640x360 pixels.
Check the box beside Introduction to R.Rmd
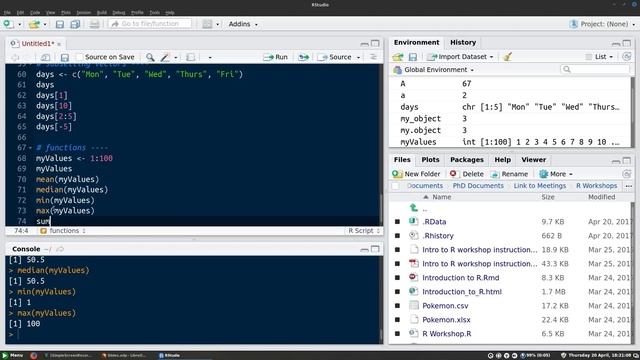coord(397,278)
